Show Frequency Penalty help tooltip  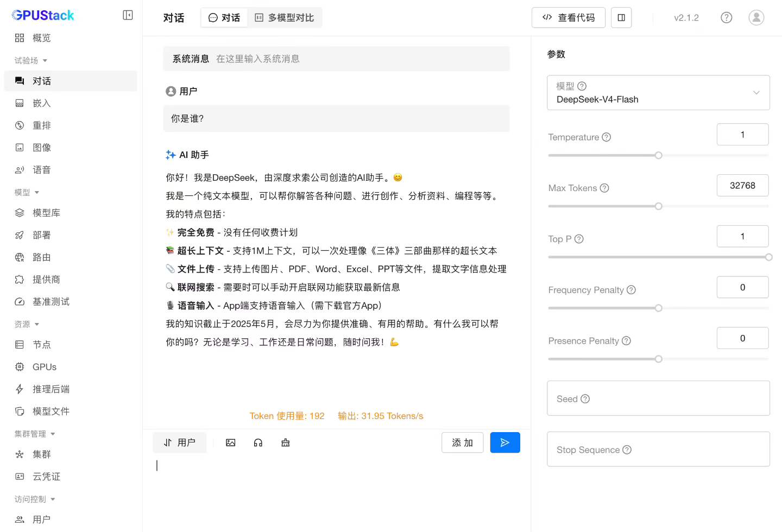click(631, 290)
